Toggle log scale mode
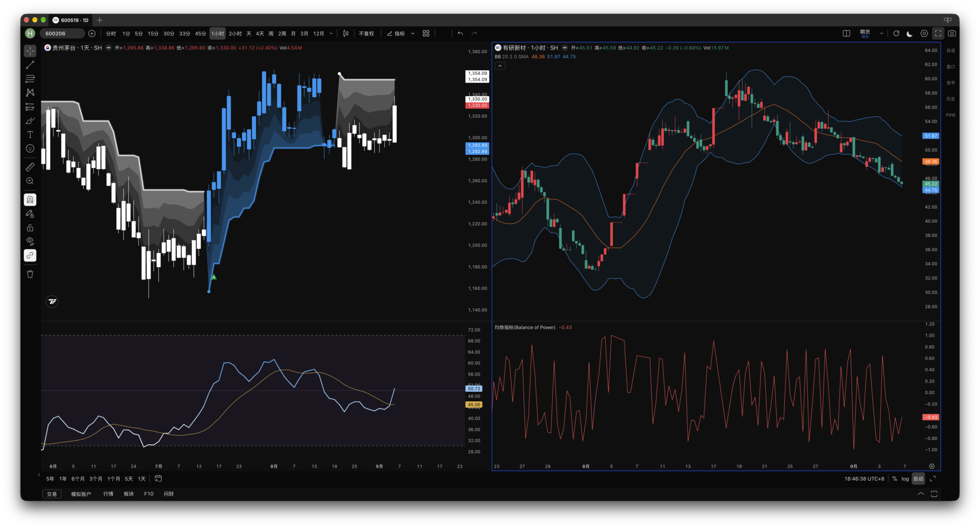 click(x=905, y=479)
